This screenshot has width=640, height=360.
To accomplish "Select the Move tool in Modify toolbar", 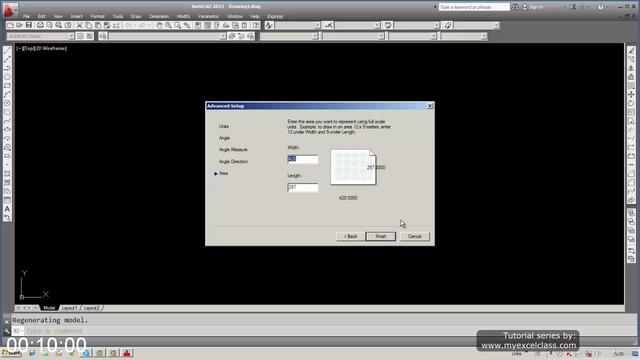I will pos(631,94).
